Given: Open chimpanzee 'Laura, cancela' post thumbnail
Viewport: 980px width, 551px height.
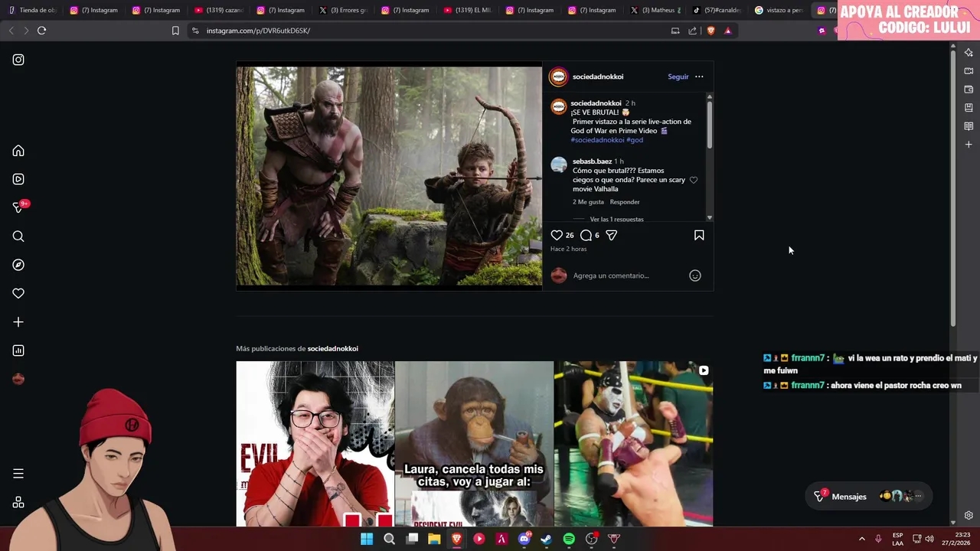Looking at the screenshot, I should pyautogui.click(x=474, y=444).
